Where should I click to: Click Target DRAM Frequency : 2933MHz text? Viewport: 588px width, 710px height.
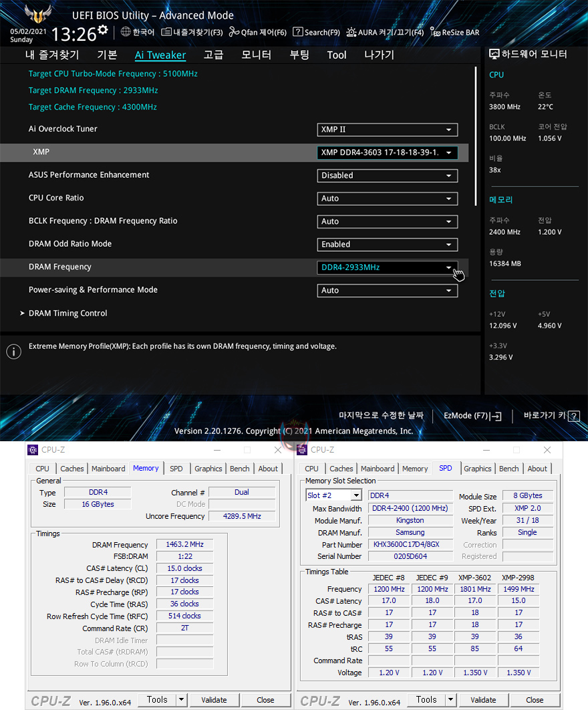pos(94,90)
